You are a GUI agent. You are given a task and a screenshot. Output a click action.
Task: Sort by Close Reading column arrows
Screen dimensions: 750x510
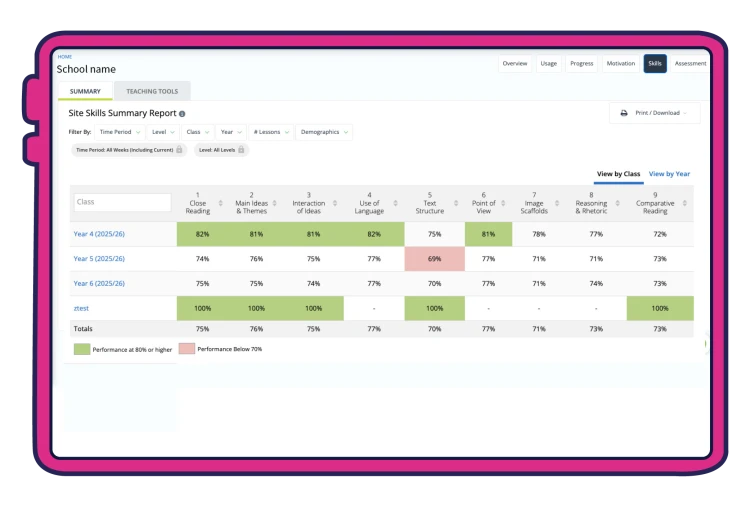(221, 203)
